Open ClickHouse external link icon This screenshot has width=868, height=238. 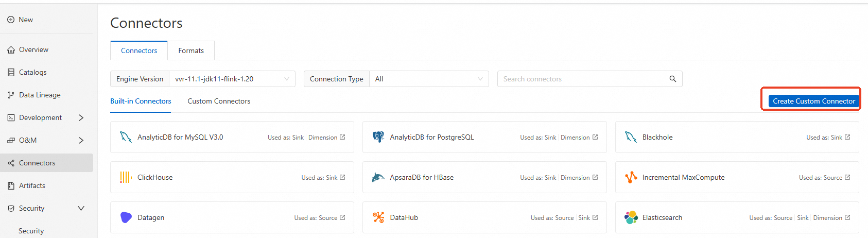coord(342,177)
